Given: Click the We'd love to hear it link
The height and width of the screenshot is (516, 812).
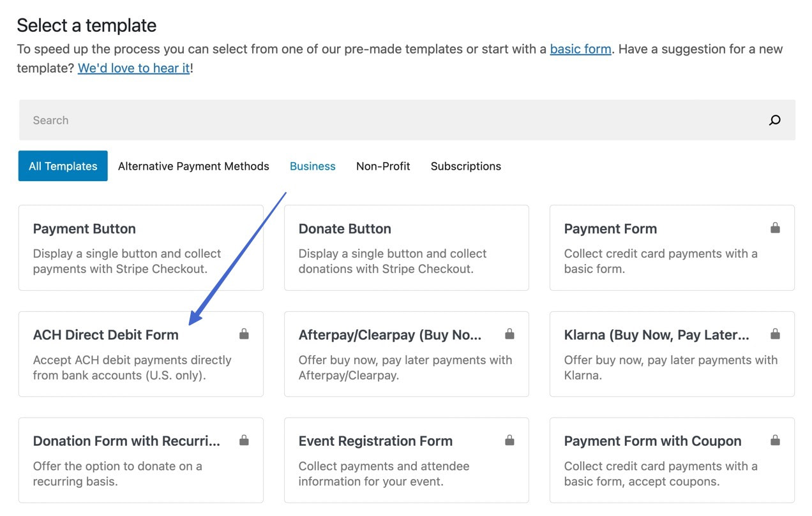Looking at the screenshot, I should click(x=133, y=68).
